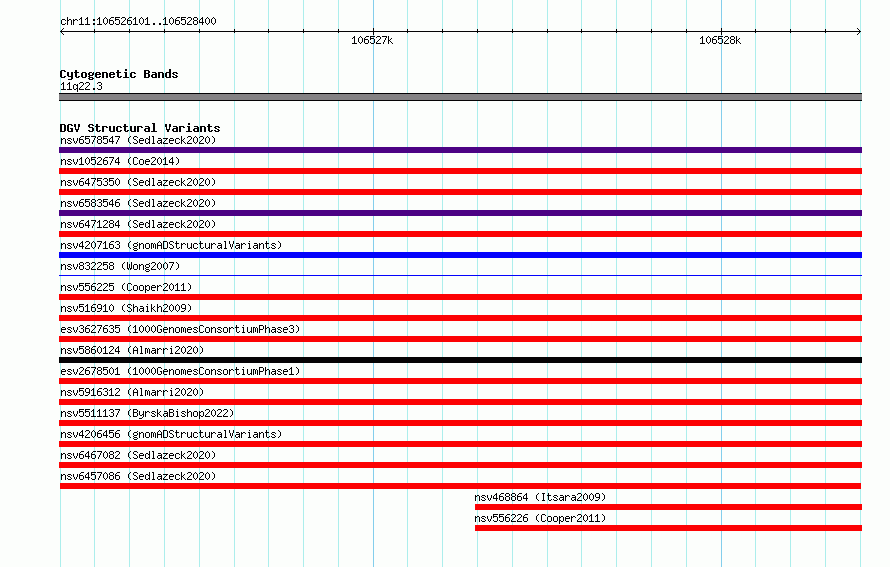Click the 106528k ruler position label

720,40
